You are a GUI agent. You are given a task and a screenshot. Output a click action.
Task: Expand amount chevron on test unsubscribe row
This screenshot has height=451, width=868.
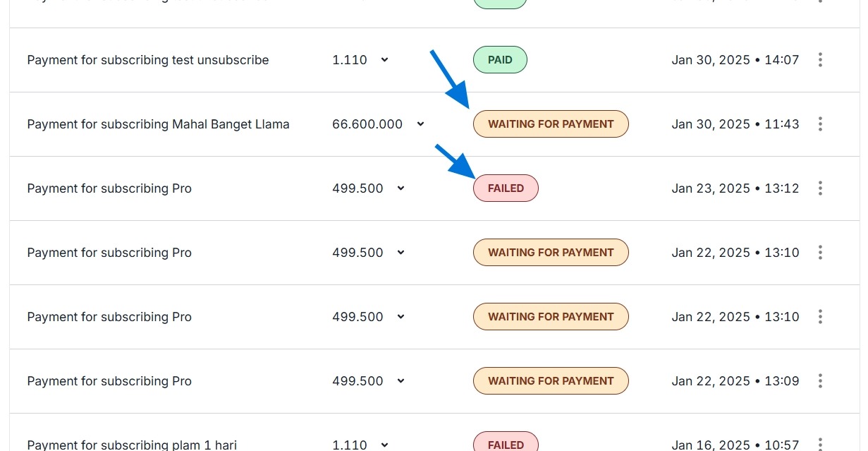384,60
